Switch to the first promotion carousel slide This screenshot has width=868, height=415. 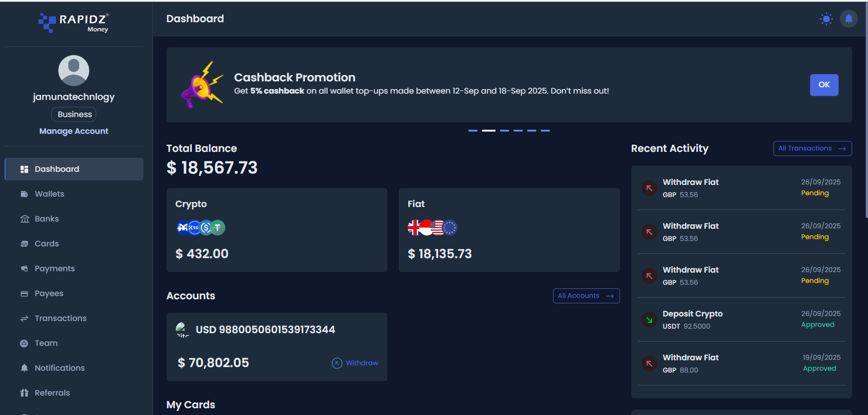pyautogui.click(x=473, y=131)
